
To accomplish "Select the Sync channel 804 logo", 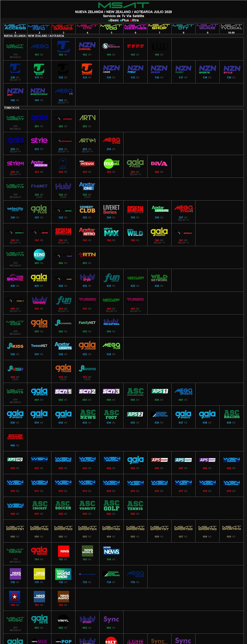I will point(111,620).
